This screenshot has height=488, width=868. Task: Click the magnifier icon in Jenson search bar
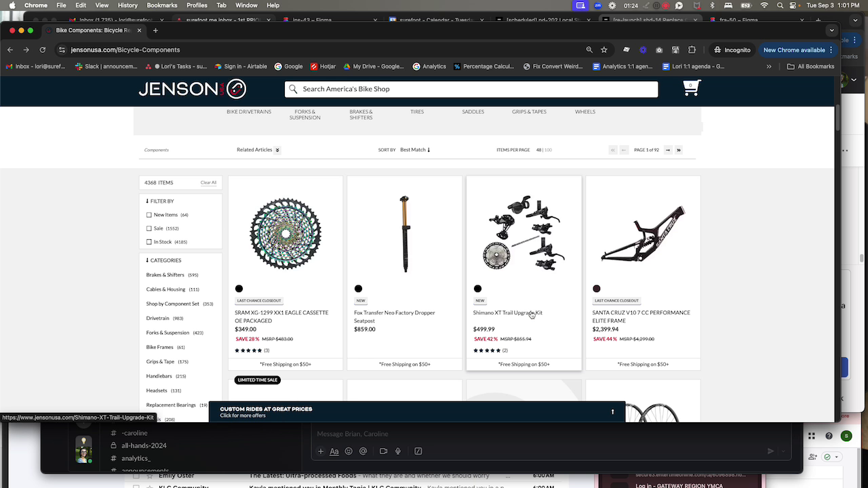coord(293,89)
